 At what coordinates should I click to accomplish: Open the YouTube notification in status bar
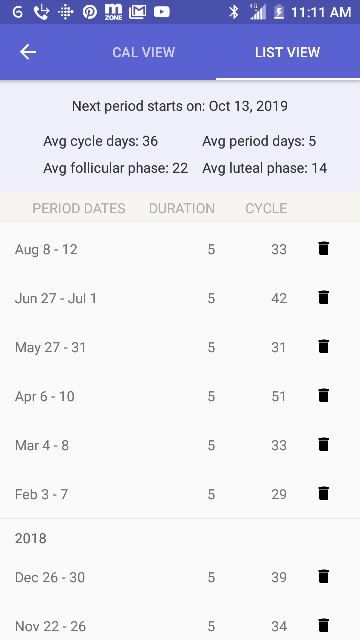pos(162,12)
